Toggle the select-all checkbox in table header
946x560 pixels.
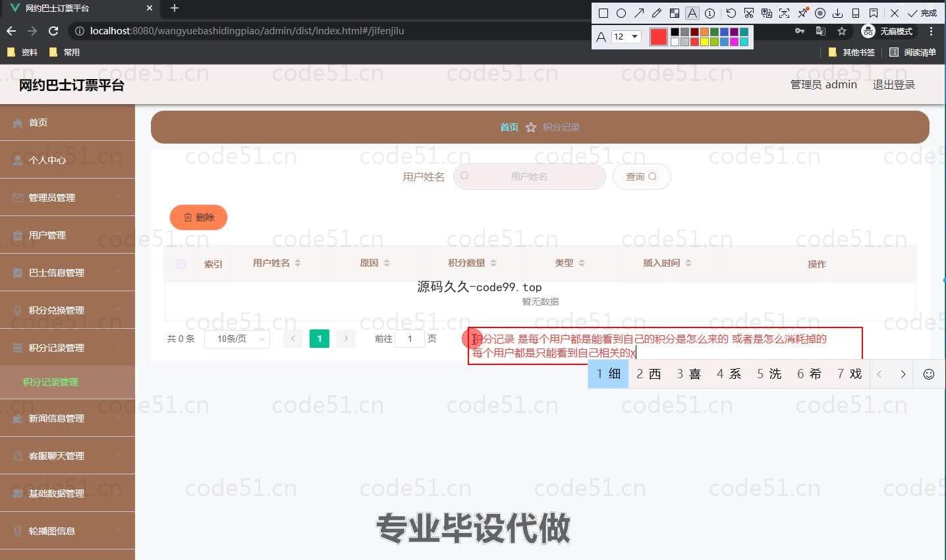click(181, 264)
